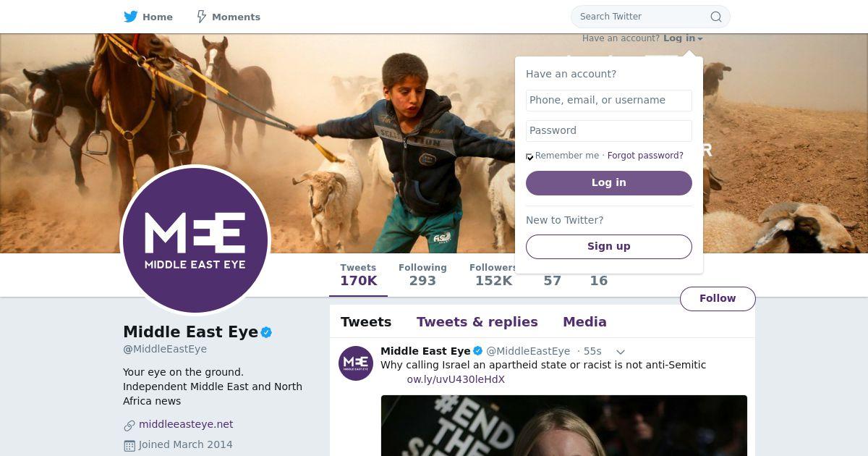Switch to the Tweets & replies tab
This screenshot has width=868, height=456.
pos(477,322)
